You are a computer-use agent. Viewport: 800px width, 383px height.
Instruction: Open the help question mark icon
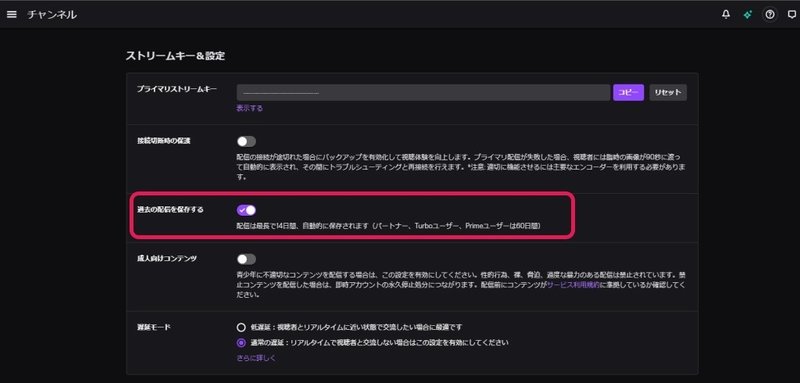[x=769, y=15]
